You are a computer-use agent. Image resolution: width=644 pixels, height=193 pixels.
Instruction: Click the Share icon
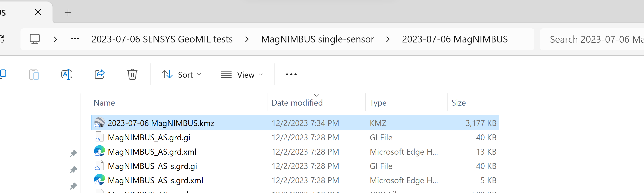pos(100,74)
